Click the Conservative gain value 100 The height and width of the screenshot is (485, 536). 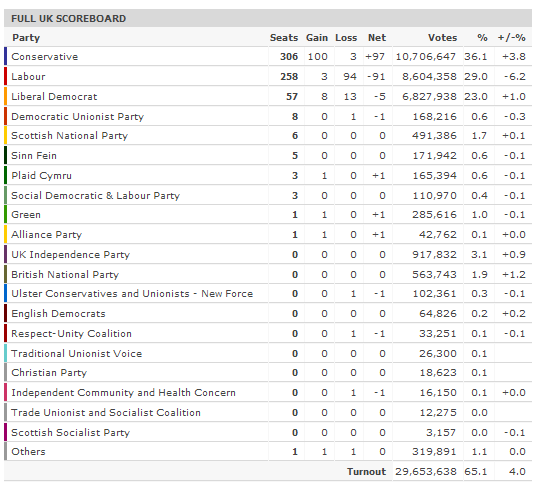click(x=318, y=57)
